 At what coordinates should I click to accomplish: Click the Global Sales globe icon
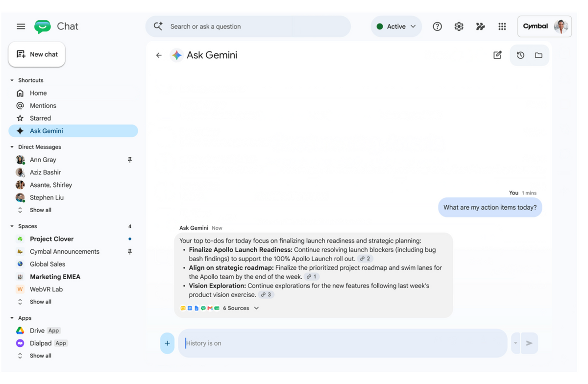click(20, 264)
